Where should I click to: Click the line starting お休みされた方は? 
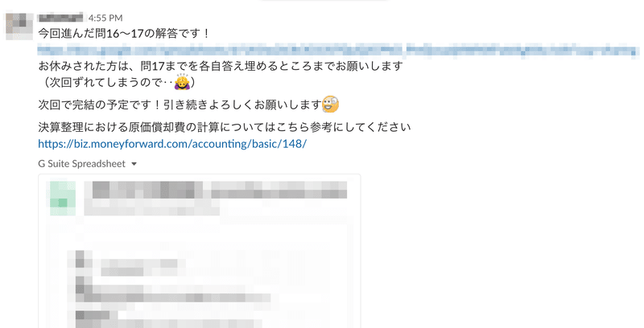tap(221, 66)
